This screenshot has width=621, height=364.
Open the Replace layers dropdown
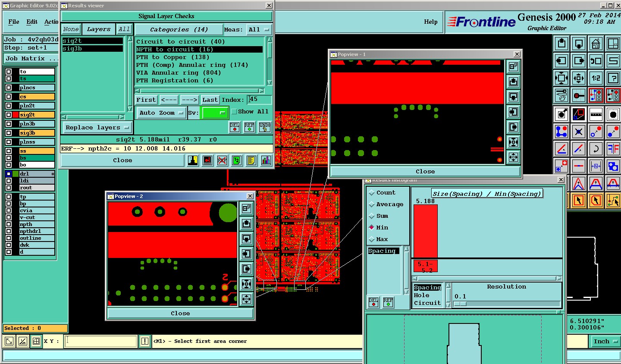click(x=97, y=128)
